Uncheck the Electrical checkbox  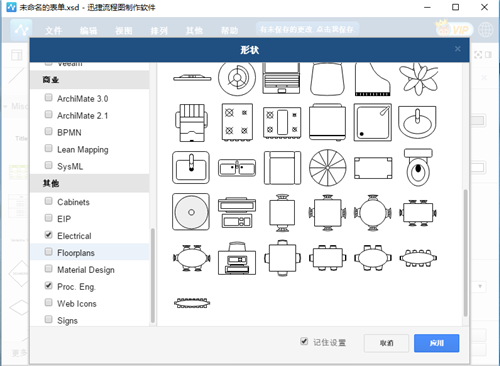pos(49,235)
